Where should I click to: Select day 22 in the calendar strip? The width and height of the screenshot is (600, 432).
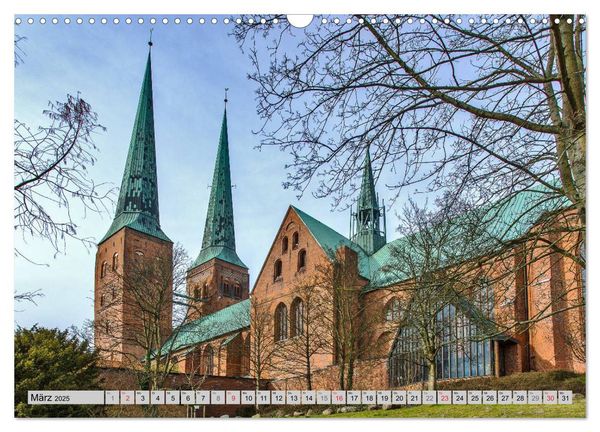click(x=429, y=398)
